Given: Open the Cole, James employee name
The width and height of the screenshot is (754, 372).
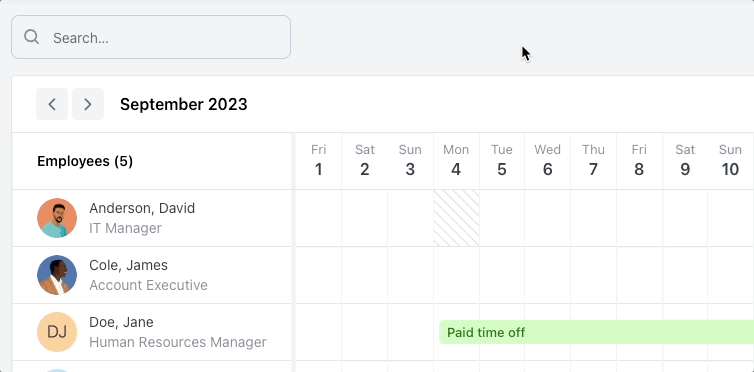Looking at the screenshot, I should tap(128, 265).
